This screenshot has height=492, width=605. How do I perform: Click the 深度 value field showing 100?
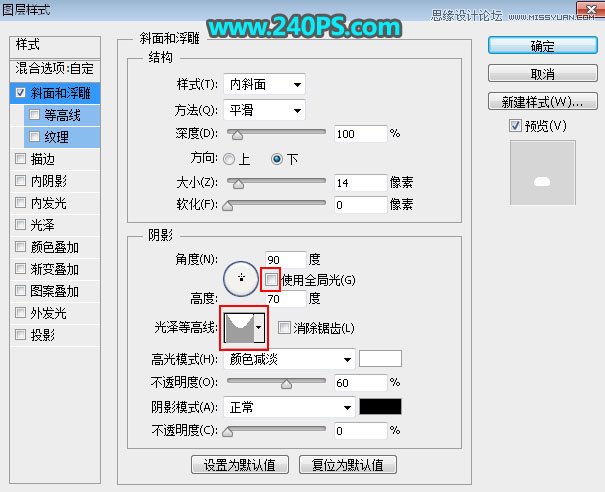[360, 134]
